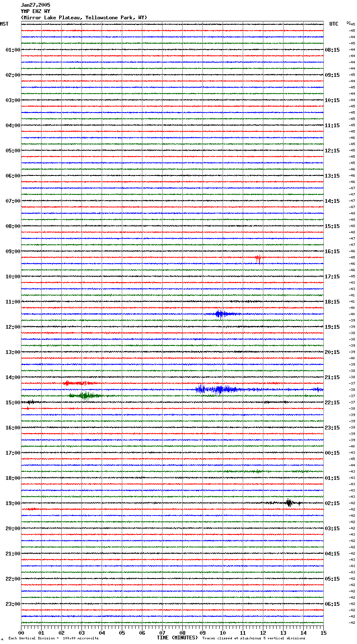The height and width of the screenshot is (644, 357).
Task: Click the MST column header
Action: [x=4, y=24]
